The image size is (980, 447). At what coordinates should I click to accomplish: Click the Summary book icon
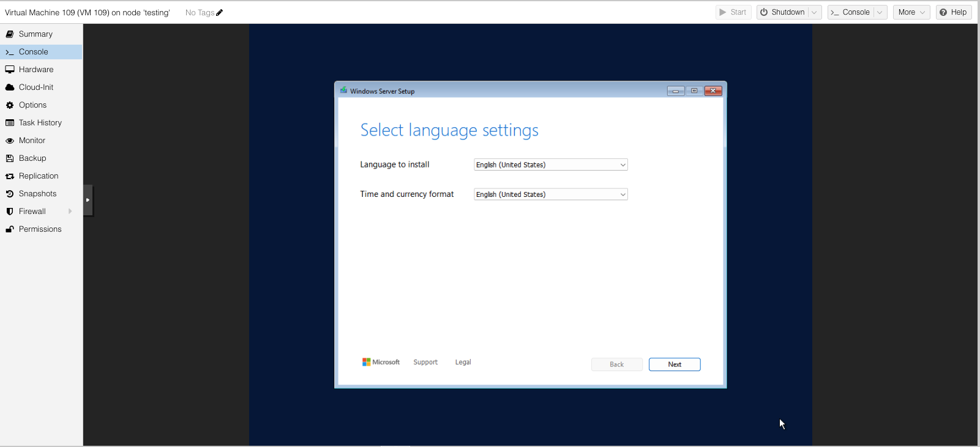click(x=10, y=34)
